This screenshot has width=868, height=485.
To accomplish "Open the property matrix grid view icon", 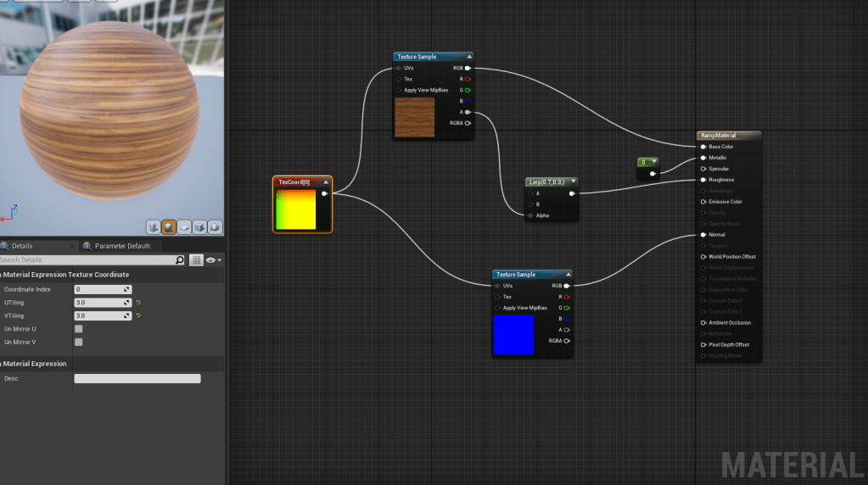I will pos(196,260).
